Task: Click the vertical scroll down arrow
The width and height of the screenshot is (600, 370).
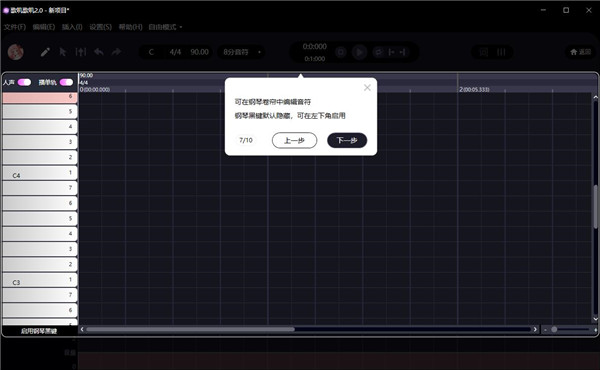Action: 595,318
